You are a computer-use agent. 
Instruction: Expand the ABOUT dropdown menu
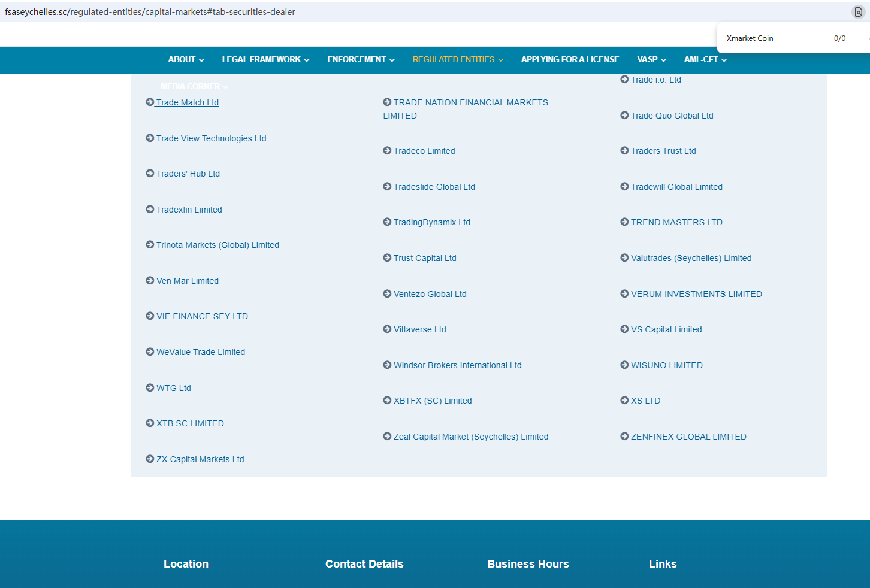point(186,60)
